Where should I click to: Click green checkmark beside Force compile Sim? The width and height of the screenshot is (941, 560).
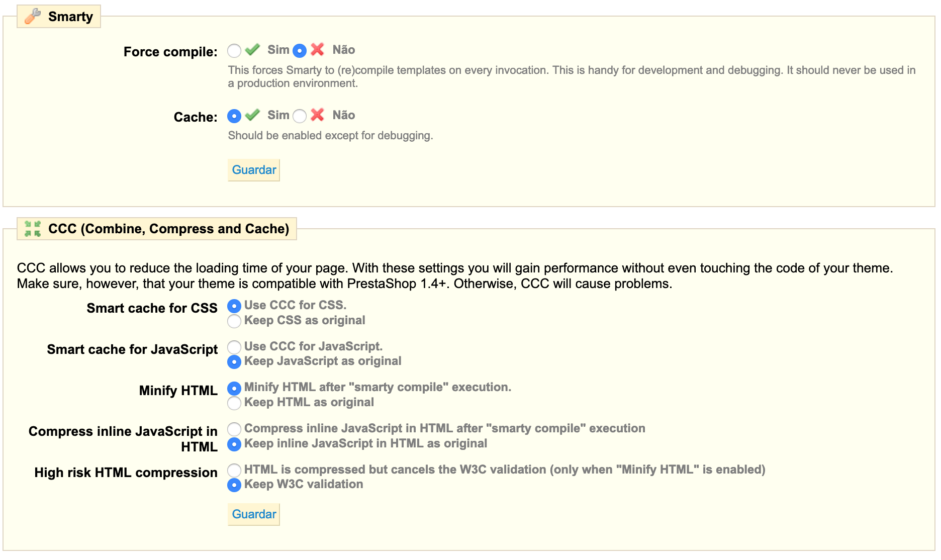click(252, 50)
